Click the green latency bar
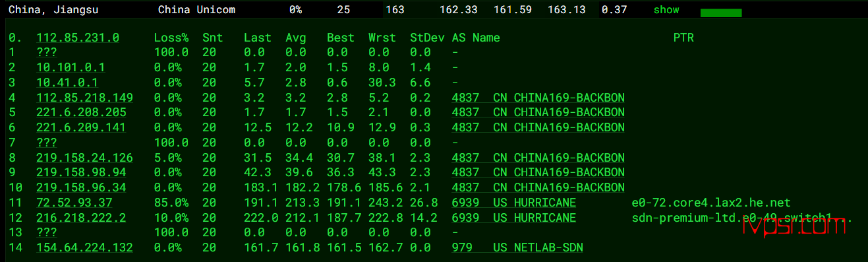This screenshot has width=868, height=262. 721,13
